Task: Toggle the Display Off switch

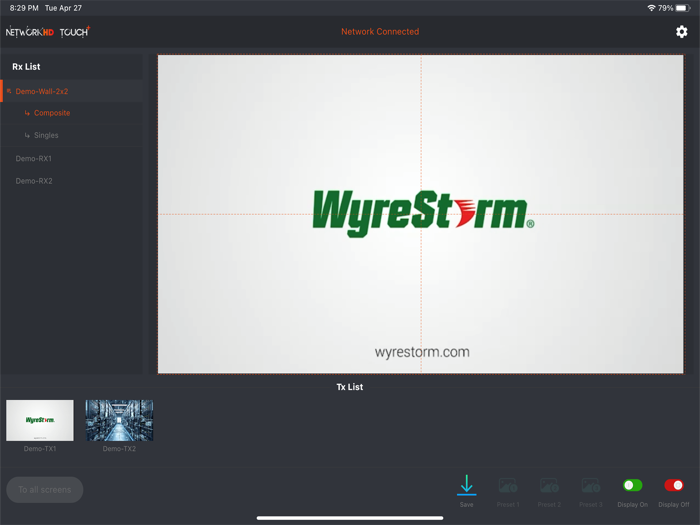Action: [x=674, y=485]
